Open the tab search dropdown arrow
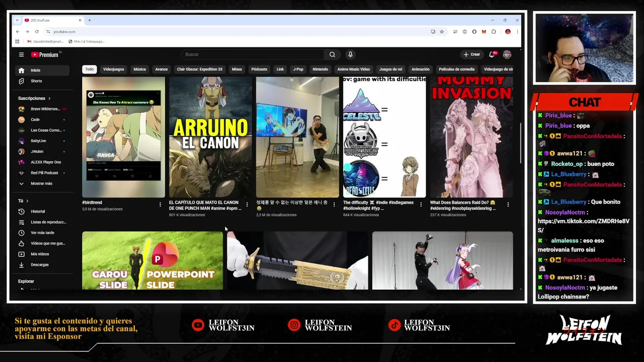 (17, 20)
